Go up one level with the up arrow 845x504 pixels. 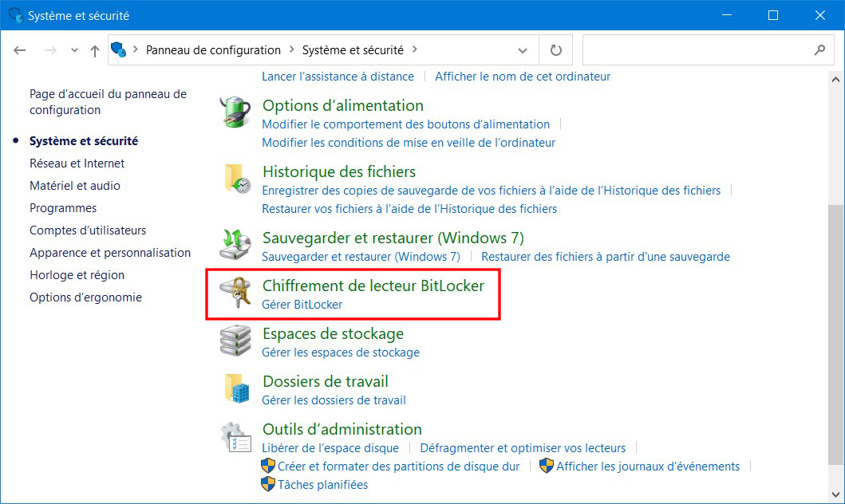click(x=95, y=50)
